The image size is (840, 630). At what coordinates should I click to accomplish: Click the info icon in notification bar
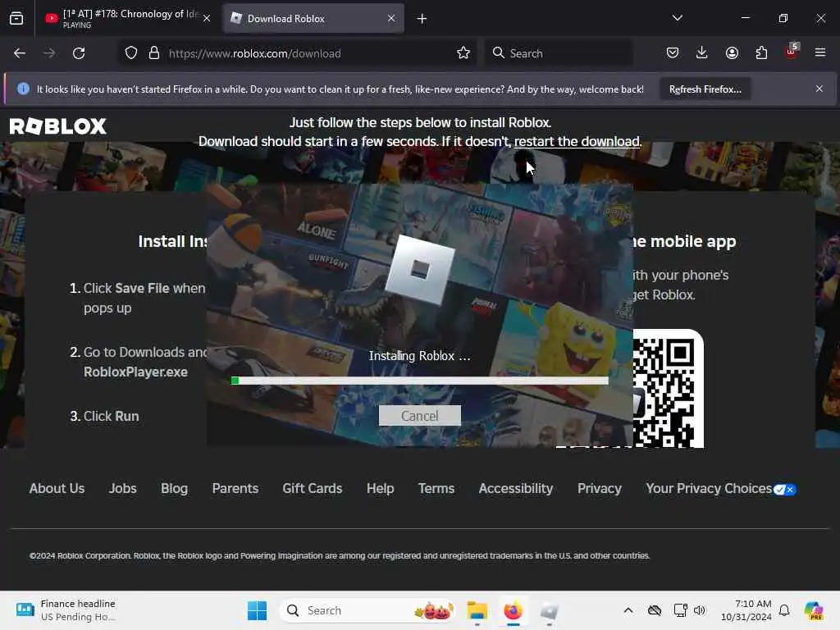click(23, 89)
